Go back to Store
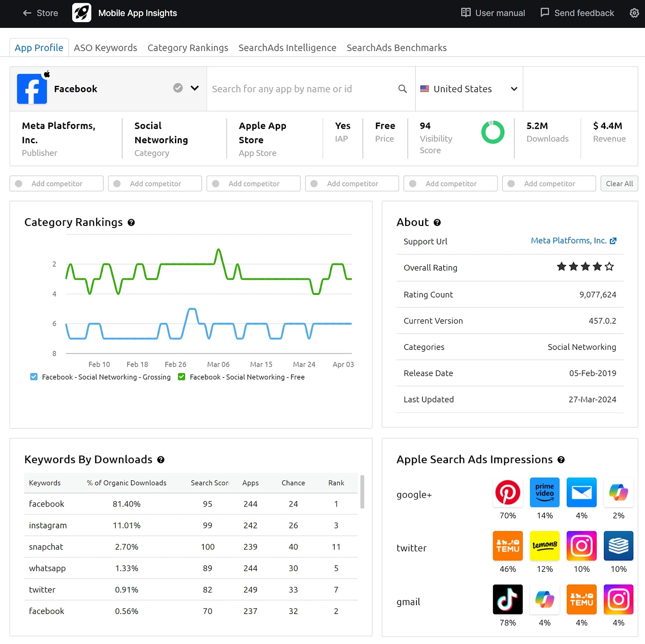The height and width of the screenshot is (644, 645). [x=40, y=13]
